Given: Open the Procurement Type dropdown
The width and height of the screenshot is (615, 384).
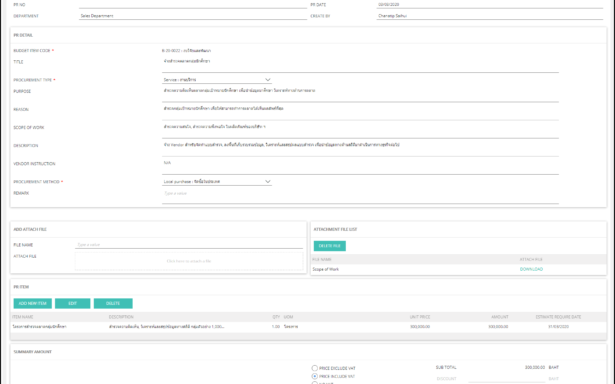Looking at the screenshot, I should [217, 80].
